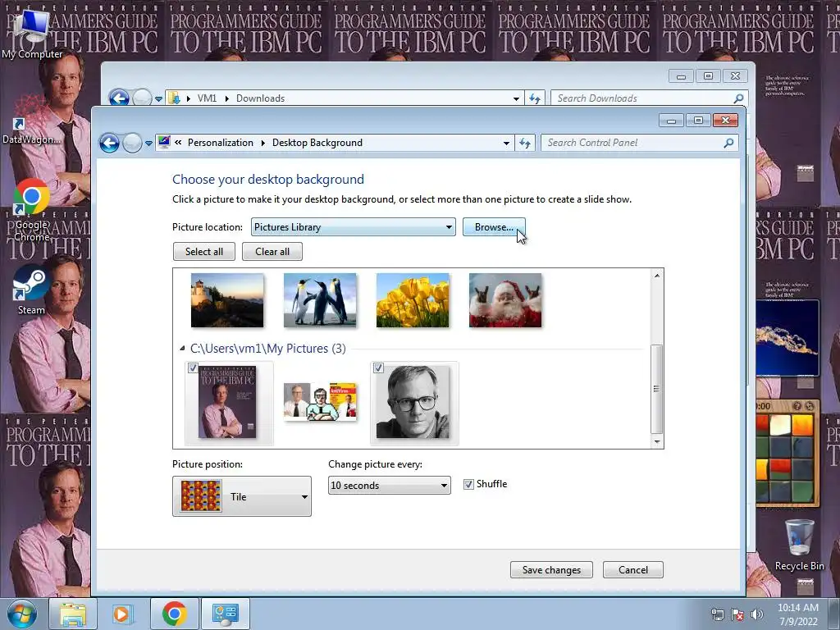The image size is (840, 630).
Task: Click Desktop Background breadcrumb
Action: (317, 143)
